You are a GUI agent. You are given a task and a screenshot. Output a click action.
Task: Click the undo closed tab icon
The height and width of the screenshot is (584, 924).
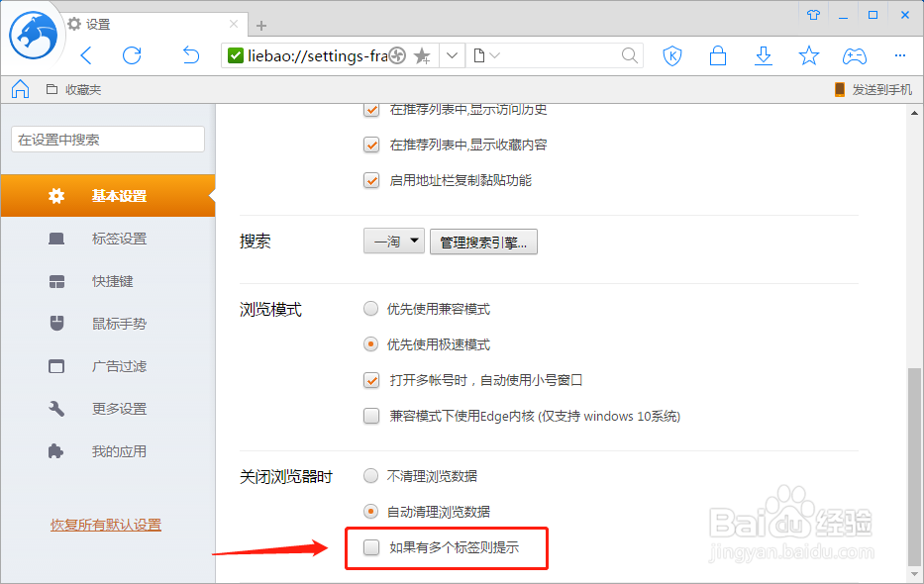[x=191, y=55]
